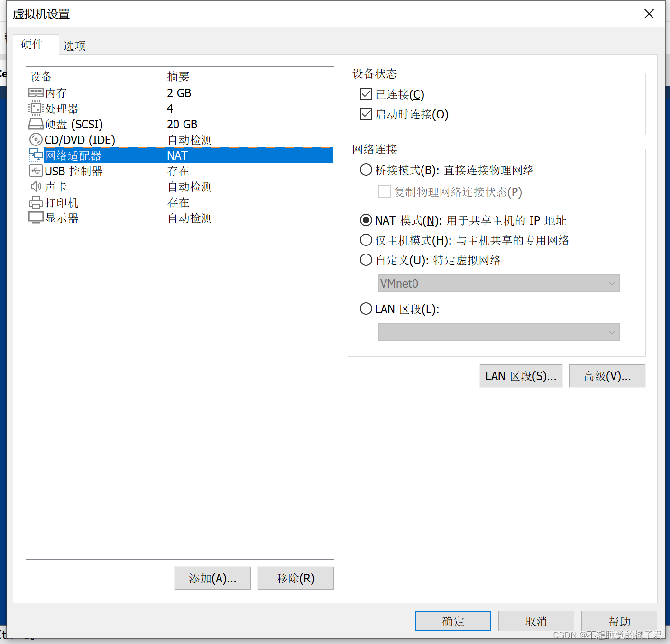Open 帮助 help button

pyautogui.click(x=619, y=621)
